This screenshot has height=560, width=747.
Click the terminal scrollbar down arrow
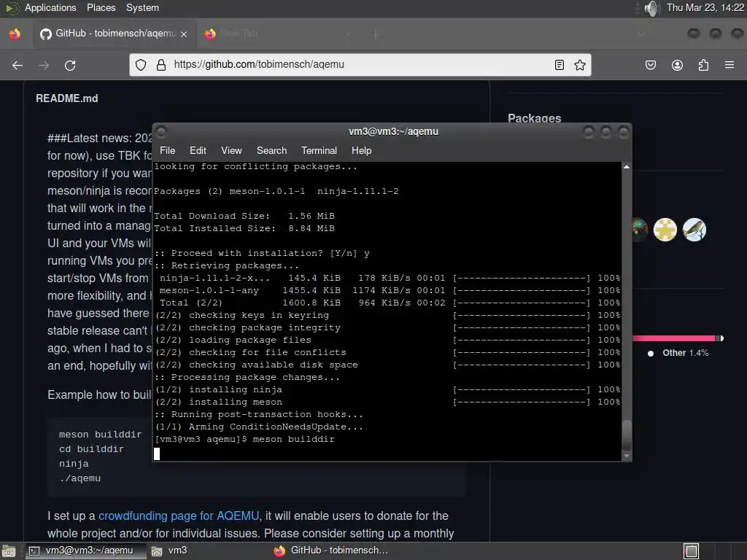[627, 456]
